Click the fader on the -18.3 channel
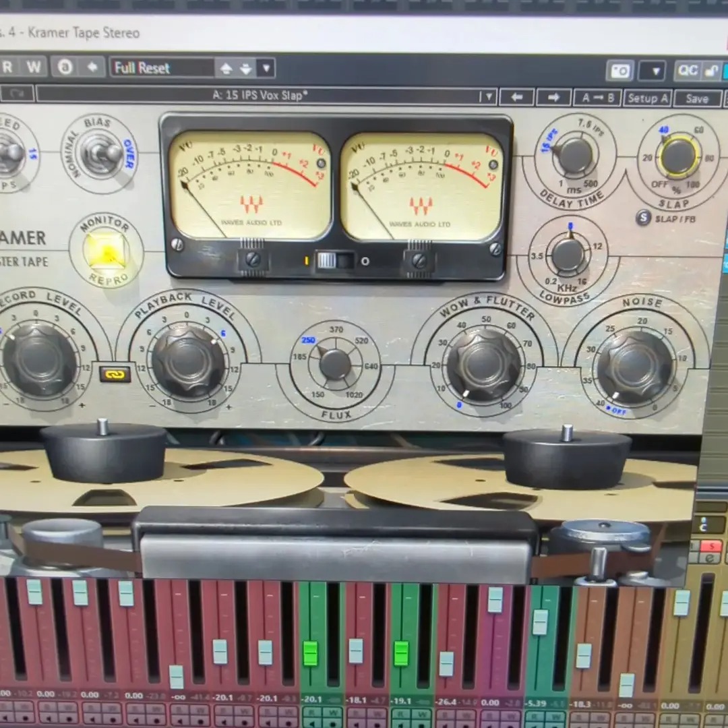The image size is (728, 728). [x=583, y=656]
